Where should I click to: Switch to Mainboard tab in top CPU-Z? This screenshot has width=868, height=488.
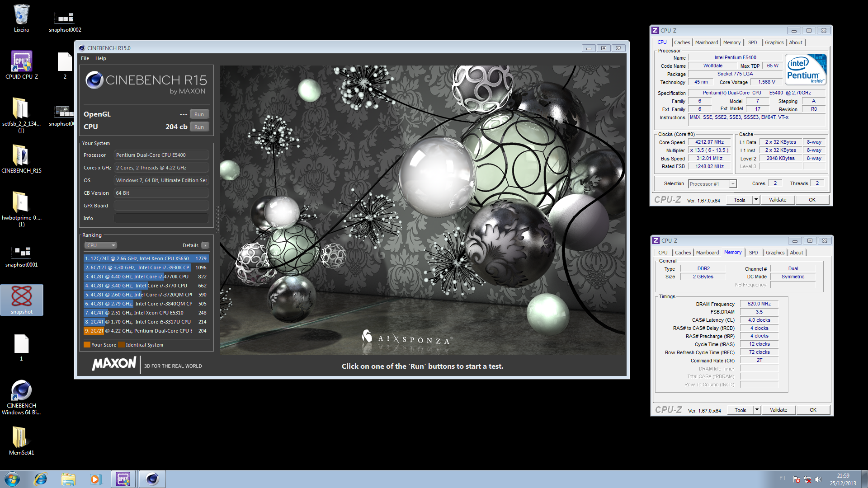(706, 42)
